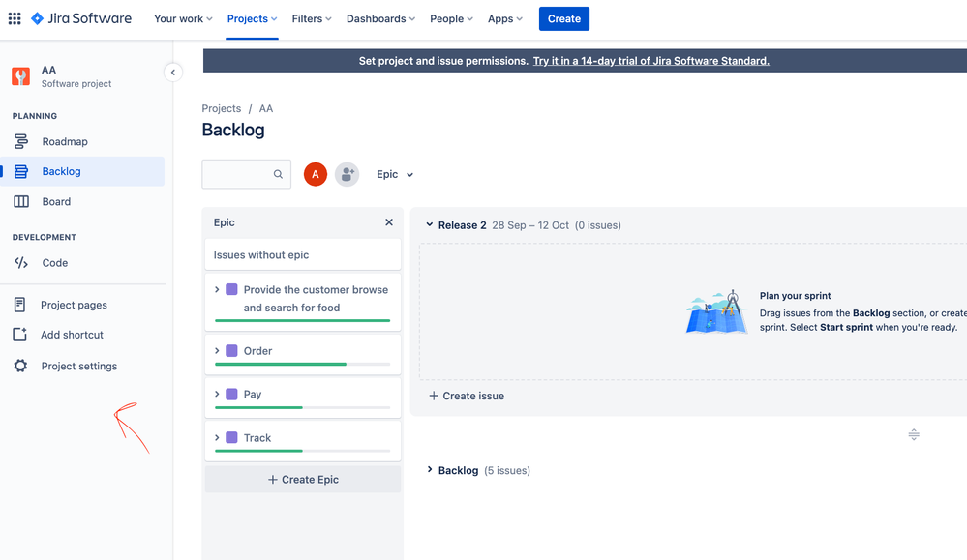Image resolution: width=967 pixels, height=560 pixels.
Task: Collapse the sidebar with the arrow button
Action: (173, 73)
